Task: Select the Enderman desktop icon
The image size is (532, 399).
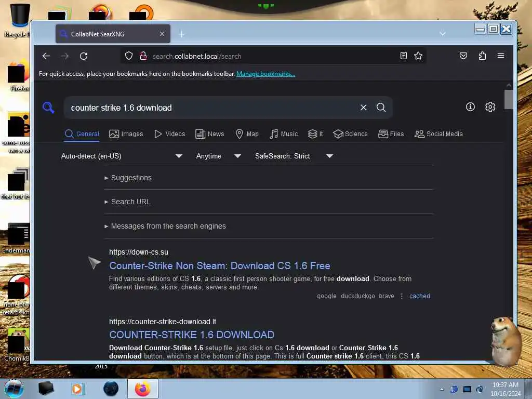Action: click(16, 238)
